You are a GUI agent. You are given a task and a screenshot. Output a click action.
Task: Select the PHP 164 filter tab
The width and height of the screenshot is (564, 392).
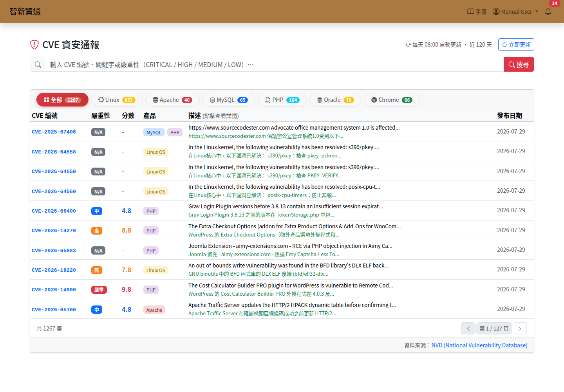point(282,100)
